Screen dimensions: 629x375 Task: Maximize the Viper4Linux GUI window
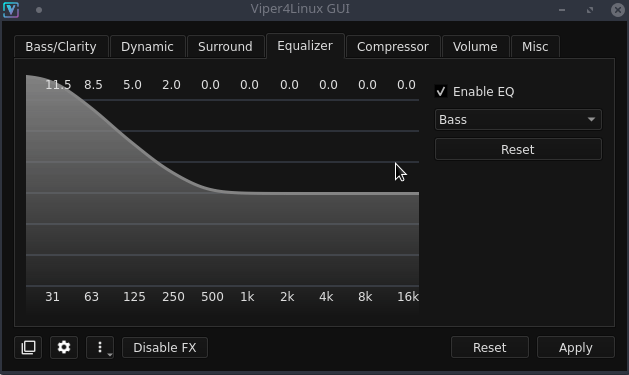(x=590, y=10)
